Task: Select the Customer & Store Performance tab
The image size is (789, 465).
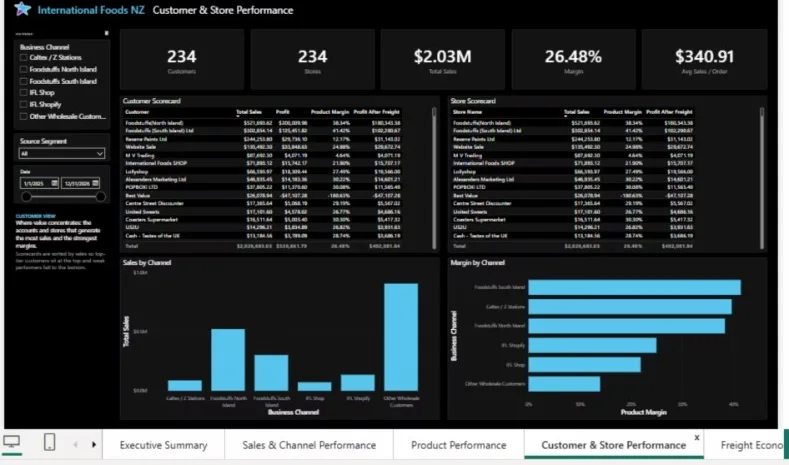Action: [613, 445]
